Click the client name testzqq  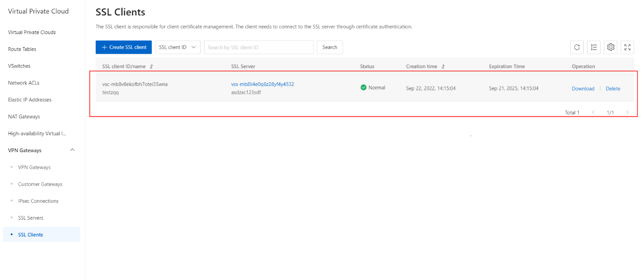click(111, 93)
